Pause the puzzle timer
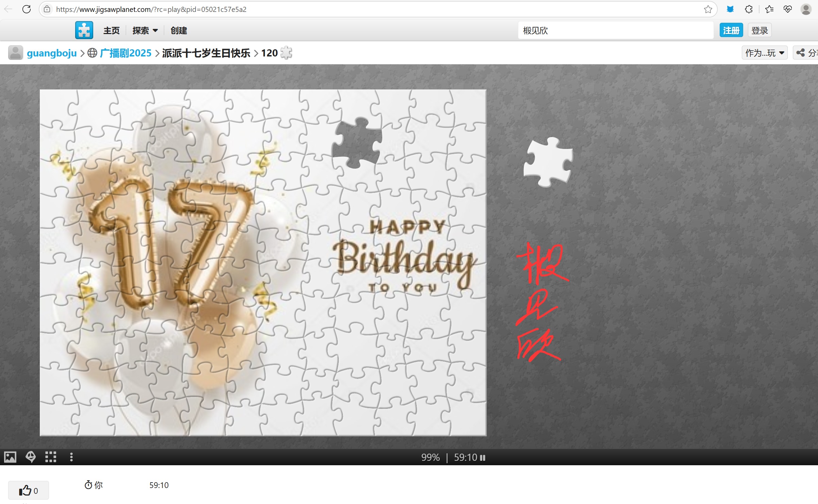Viewport: 818px width, 504px height. [483, 458]
